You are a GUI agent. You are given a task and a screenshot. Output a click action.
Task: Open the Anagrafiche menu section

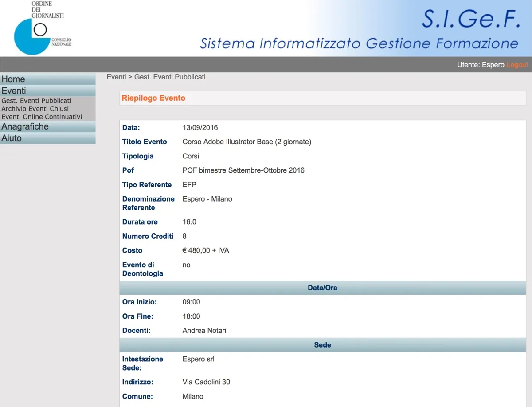tap(48, 126)
